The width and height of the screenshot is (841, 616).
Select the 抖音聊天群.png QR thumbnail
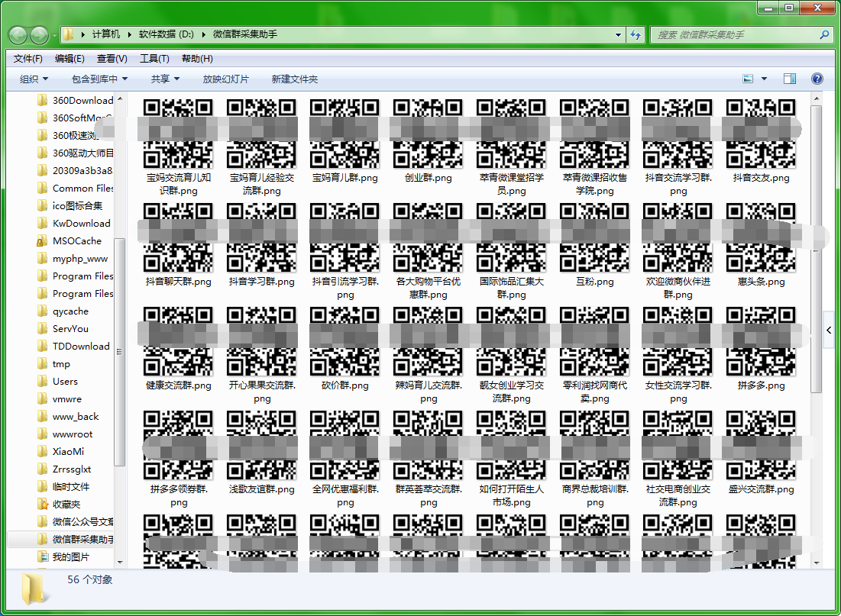(x=179, y=237)
